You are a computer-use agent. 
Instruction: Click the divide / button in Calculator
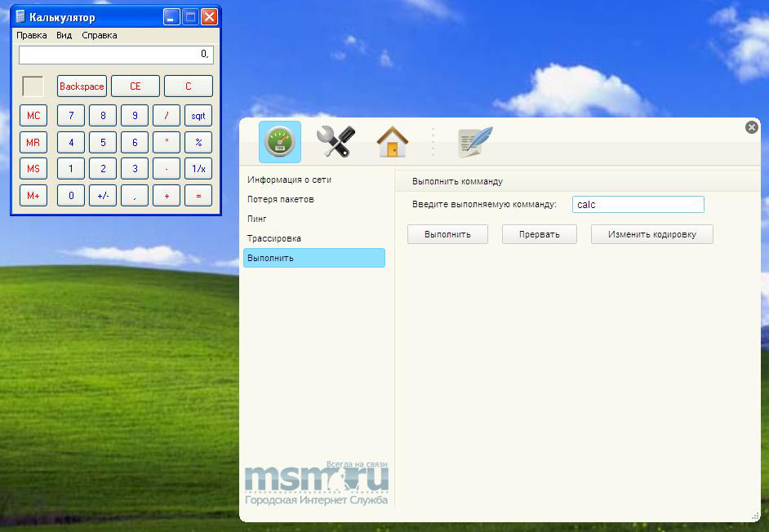[x=167, y=116]
